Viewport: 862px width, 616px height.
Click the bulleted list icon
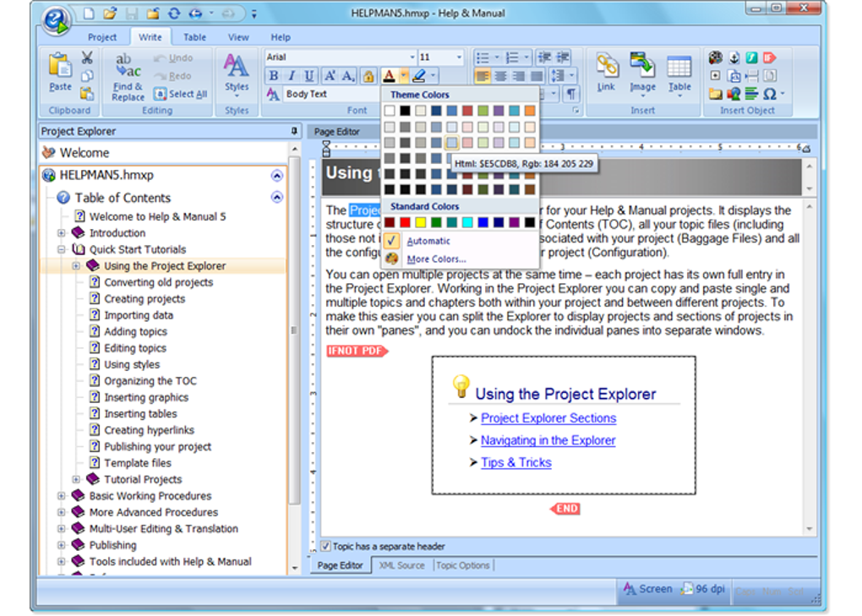coord(482,57)
